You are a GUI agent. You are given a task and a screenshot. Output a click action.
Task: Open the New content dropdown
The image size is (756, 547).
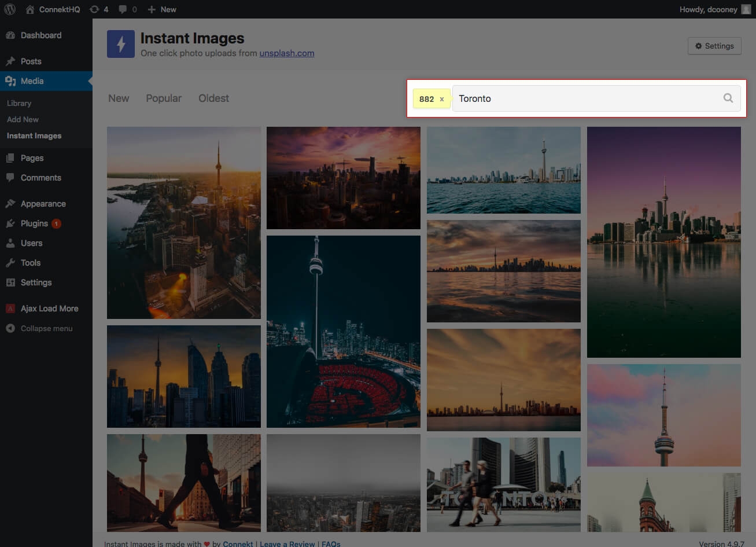tap(162, 9)
